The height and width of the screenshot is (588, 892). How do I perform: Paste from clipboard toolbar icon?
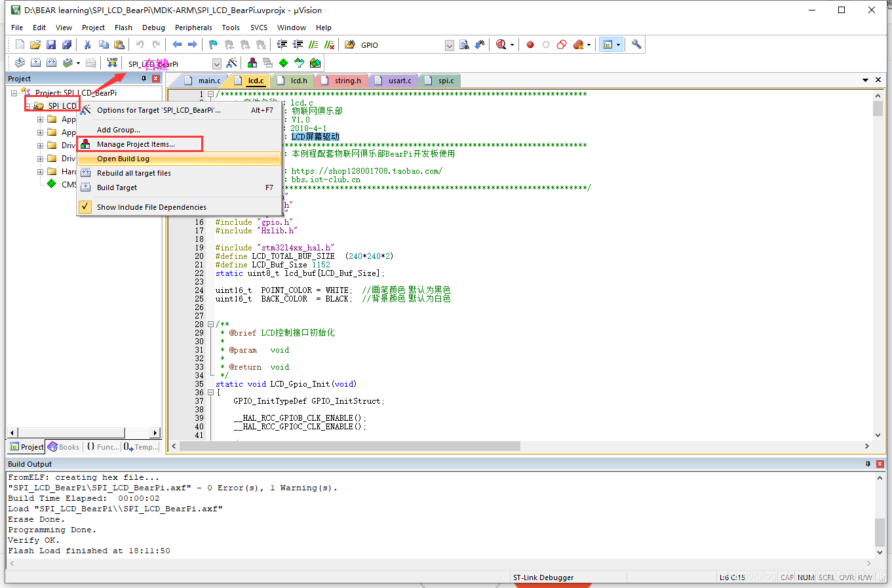(119, 45)
